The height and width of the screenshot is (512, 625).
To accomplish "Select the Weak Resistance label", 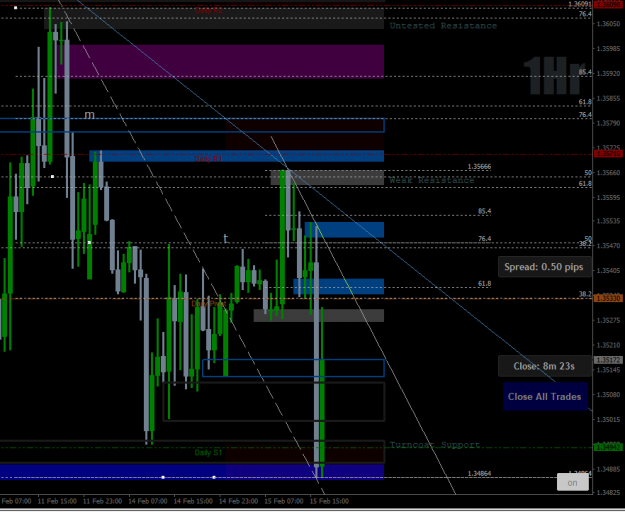I will point(432,180).
